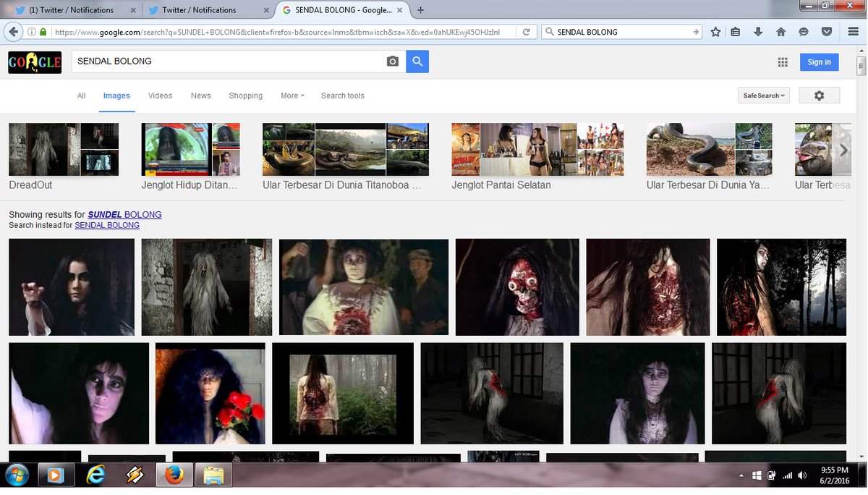
Task: Click inside the Google search query field
Action: coord(228,62)
